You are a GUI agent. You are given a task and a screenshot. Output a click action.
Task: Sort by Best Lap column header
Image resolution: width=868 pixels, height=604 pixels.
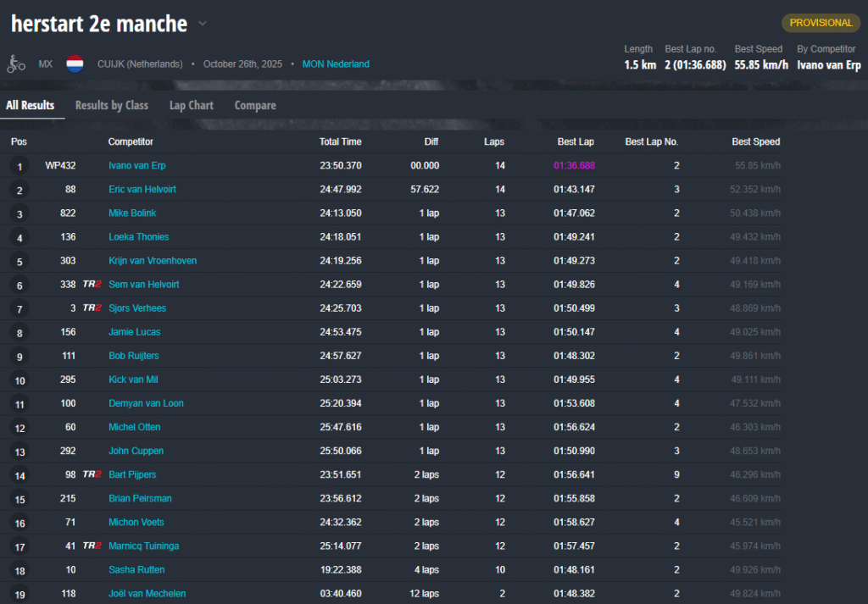pyautogui.click(x=576, y=141)
